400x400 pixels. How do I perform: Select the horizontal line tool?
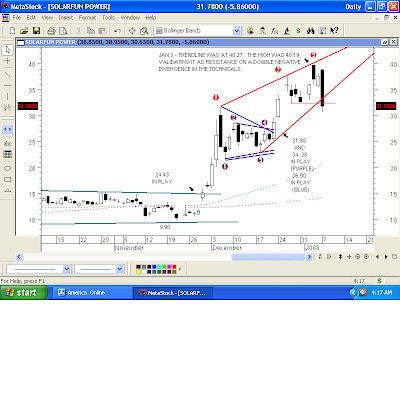click(8, 86)
